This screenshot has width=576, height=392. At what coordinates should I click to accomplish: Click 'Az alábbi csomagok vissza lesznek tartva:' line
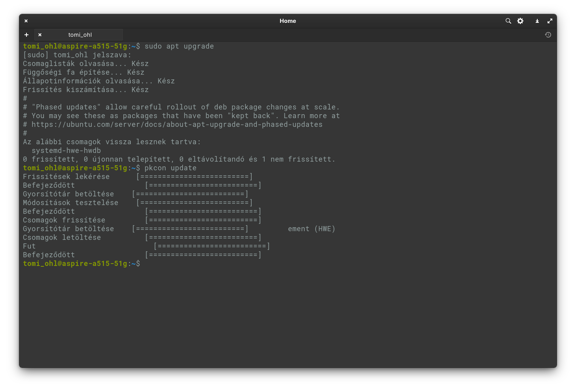click(112, 142)
